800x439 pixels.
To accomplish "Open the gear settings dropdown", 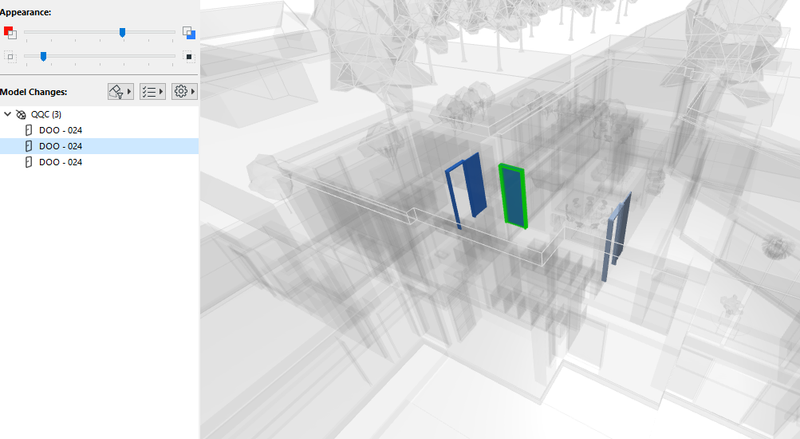I will (x=184, y=91).
